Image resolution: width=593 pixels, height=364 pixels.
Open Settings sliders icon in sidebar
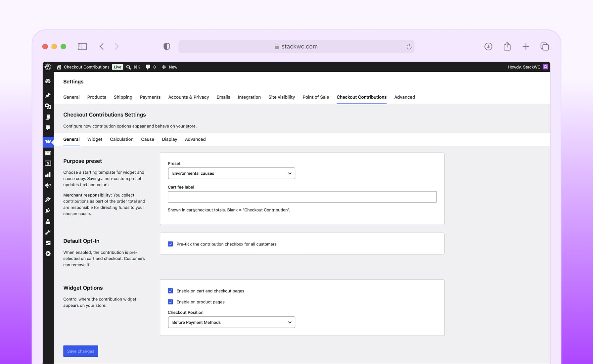point(48,243)
